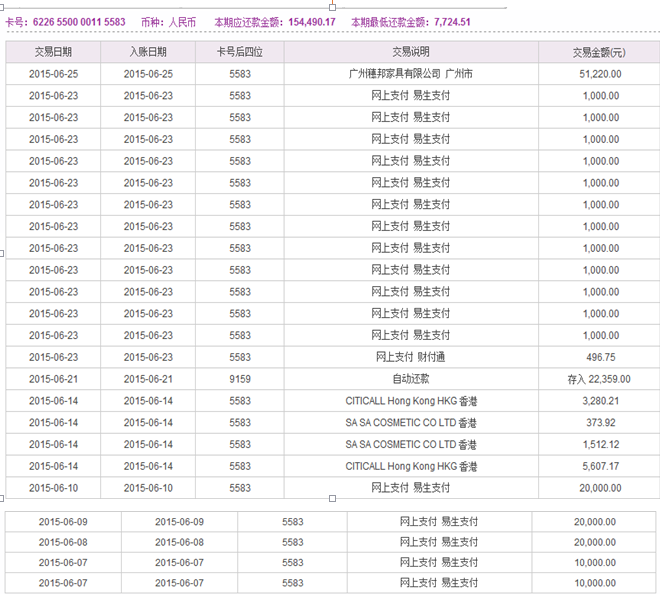The height and width of the screenshot is (594, 660).
Task: Select the 51,220.00 amount cell
Action: click(x=599, y=74)
